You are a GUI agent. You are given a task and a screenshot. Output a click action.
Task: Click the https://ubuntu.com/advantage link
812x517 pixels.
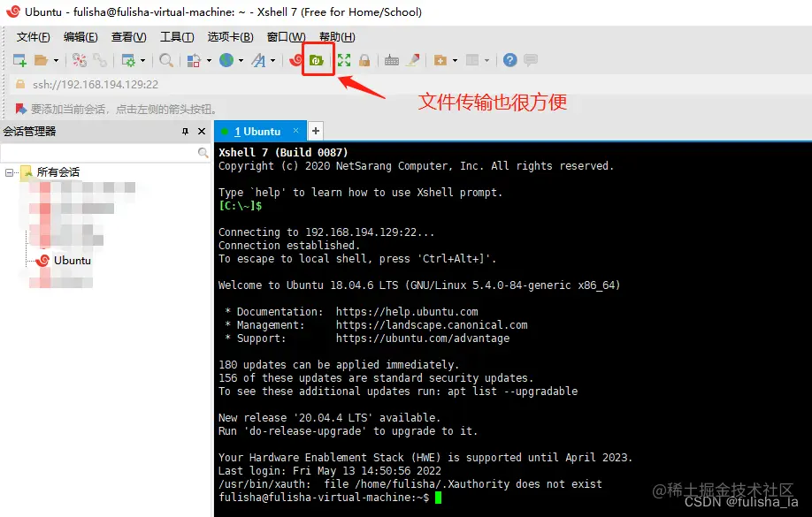pos(423,338)
